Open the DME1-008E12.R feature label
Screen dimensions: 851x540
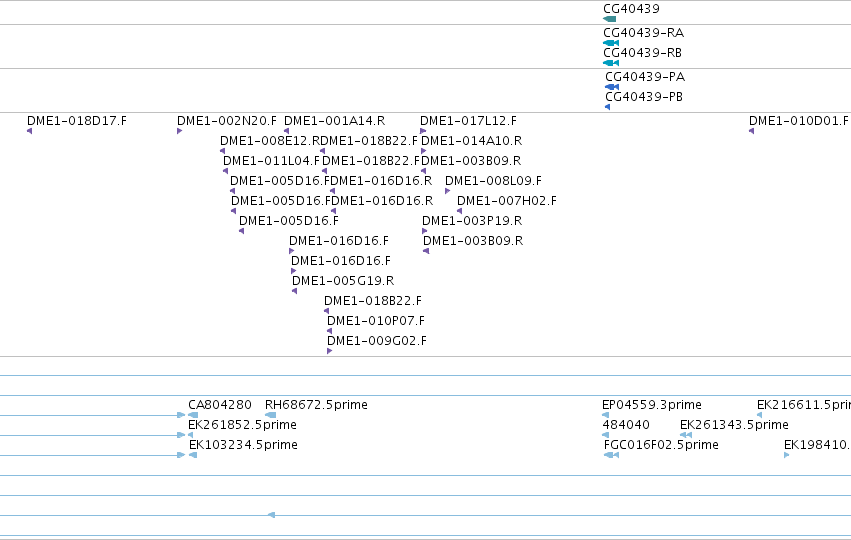tap(270, 141)
